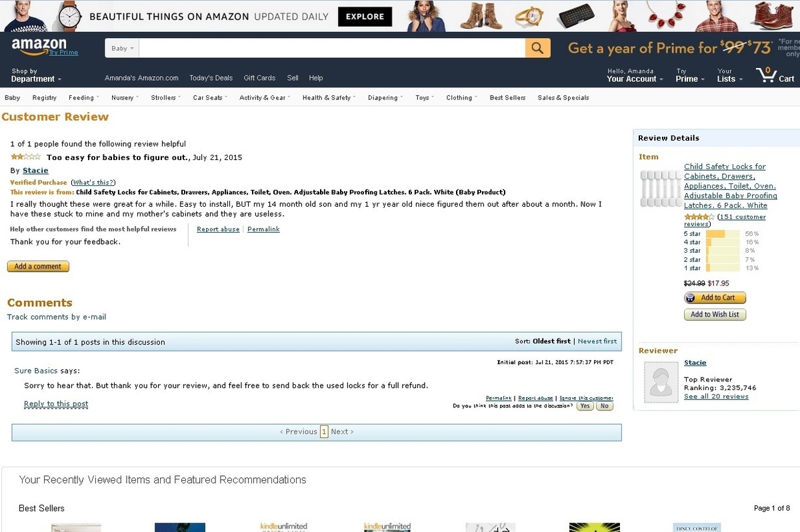Click Track comments by e-mail
The image size is (800, 532).
pyautogui.click(x=57, y=317)
